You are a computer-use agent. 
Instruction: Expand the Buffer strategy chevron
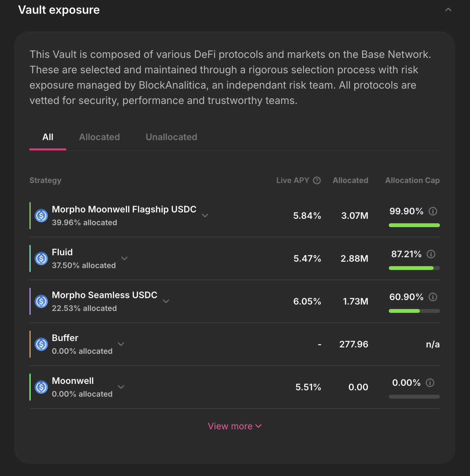[x=121, y=344]
